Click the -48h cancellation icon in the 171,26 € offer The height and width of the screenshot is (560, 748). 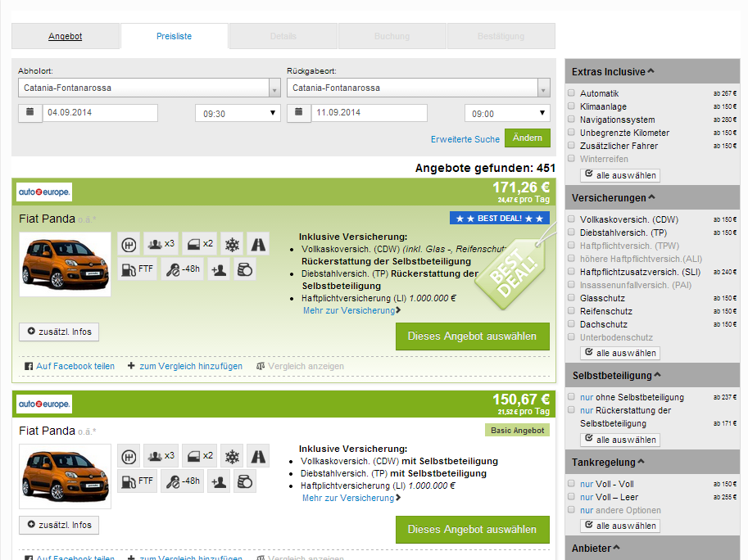click(x=183, y=269)
